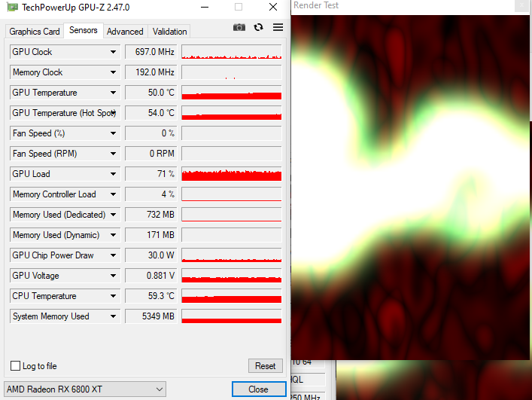Open AMD Radeon RX 6800 XT selector
Viewport: 532px width, 400px height.
click(85, 389)
